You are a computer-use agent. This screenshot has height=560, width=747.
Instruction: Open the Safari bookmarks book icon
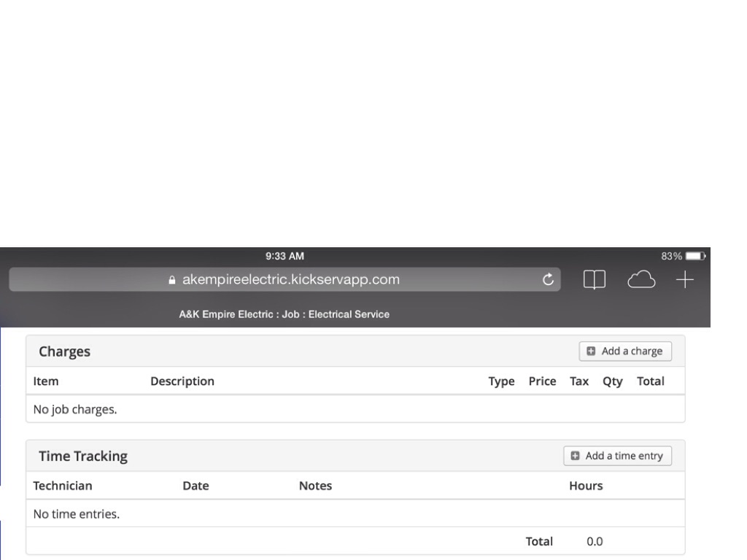(595, 280)
